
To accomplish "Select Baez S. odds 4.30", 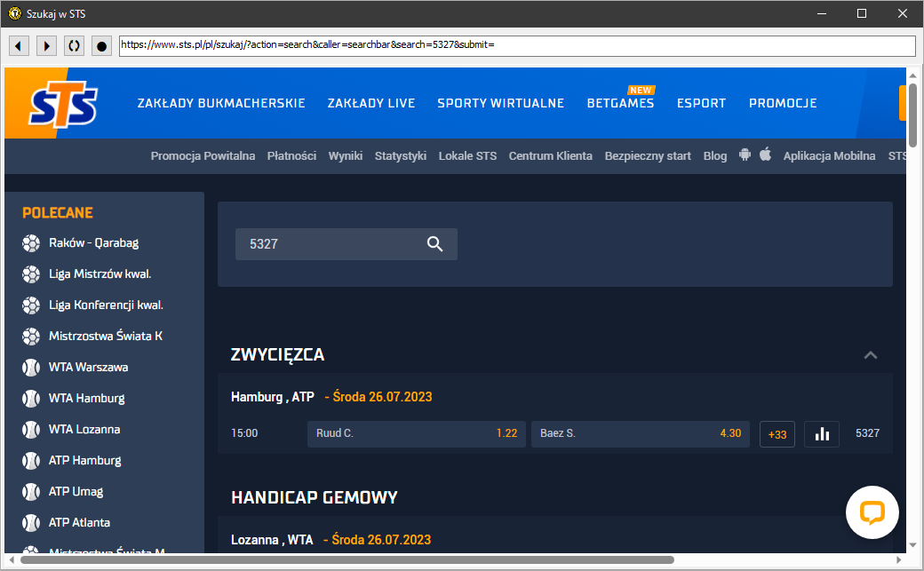I will point(640,434).
